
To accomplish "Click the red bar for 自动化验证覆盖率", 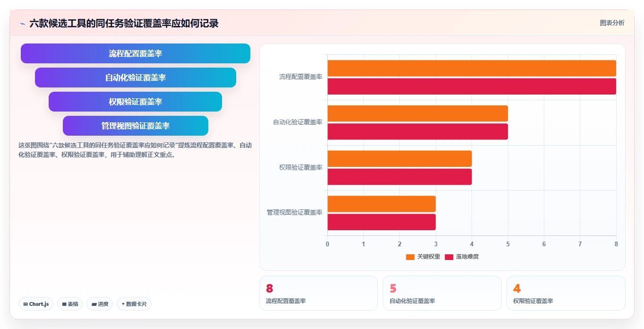I will pos(418,131).
